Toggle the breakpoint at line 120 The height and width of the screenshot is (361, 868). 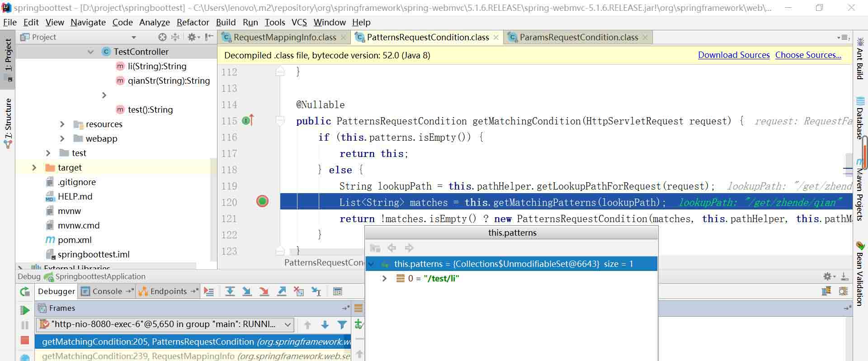pyautogui.click(x=262, y=201)
